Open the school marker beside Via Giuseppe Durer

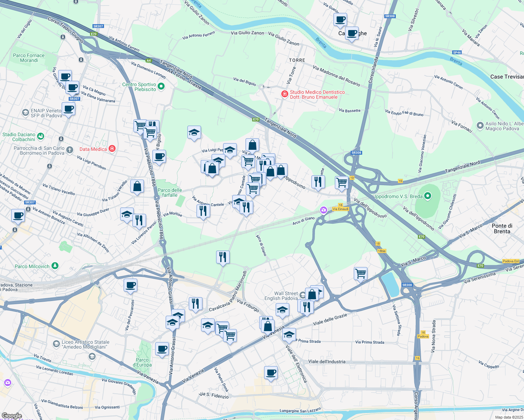pos(127,215)
